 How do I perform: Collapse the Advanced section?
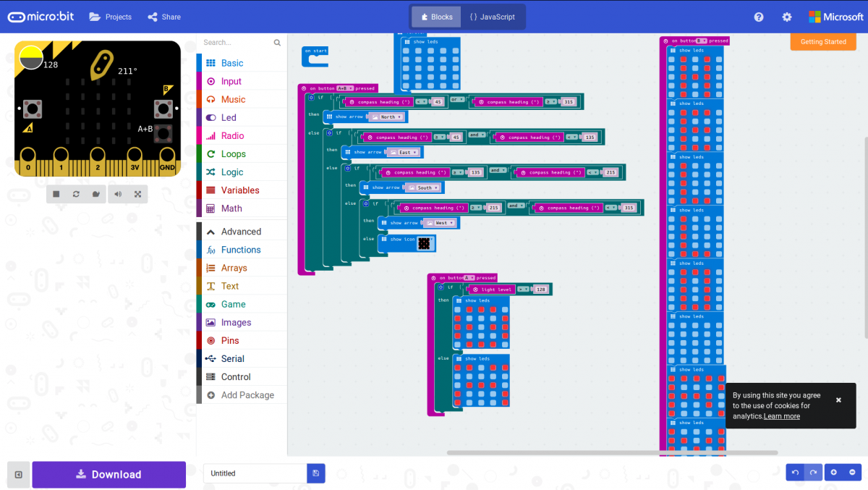point(242,232)
